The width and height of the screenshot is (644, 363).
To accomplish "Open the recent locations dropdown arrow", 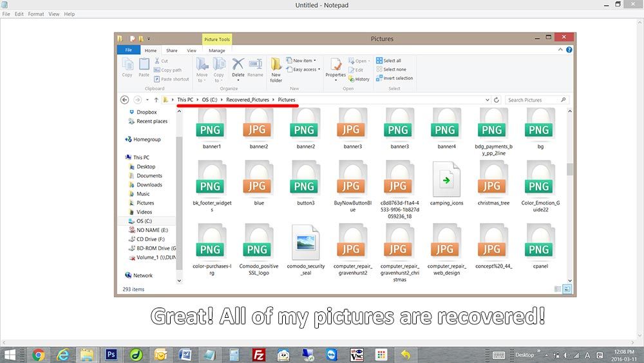I will coord(147,100).
